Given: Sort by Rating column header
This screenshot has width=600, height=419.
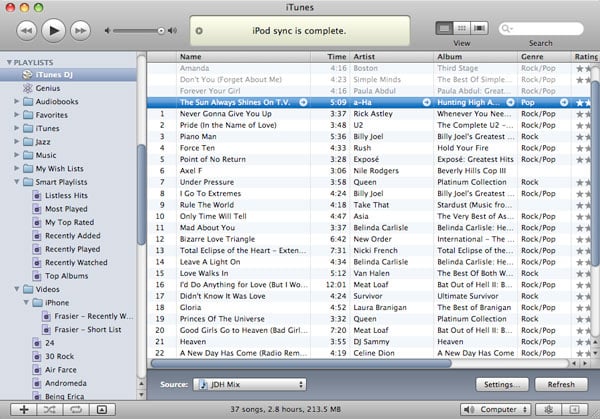Looking at the screenshot, I should (x=585, y=57).
